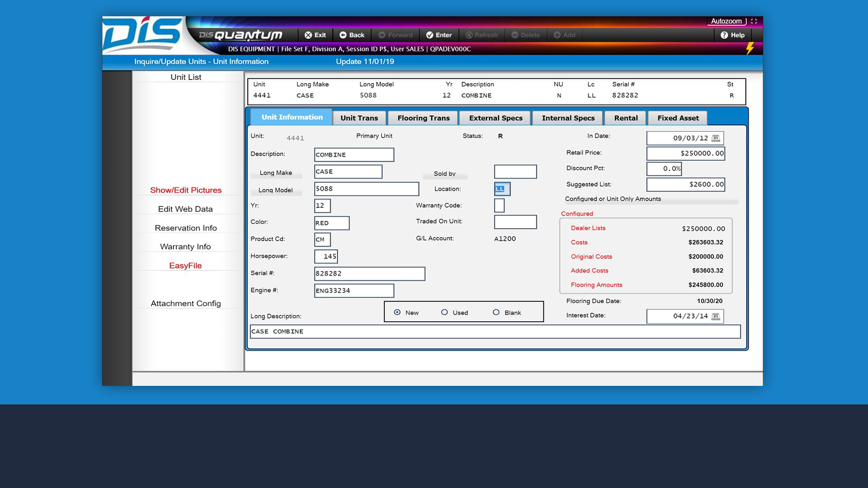Open Unit List in the sidebar
868x488 pixels.
(186, 77)
